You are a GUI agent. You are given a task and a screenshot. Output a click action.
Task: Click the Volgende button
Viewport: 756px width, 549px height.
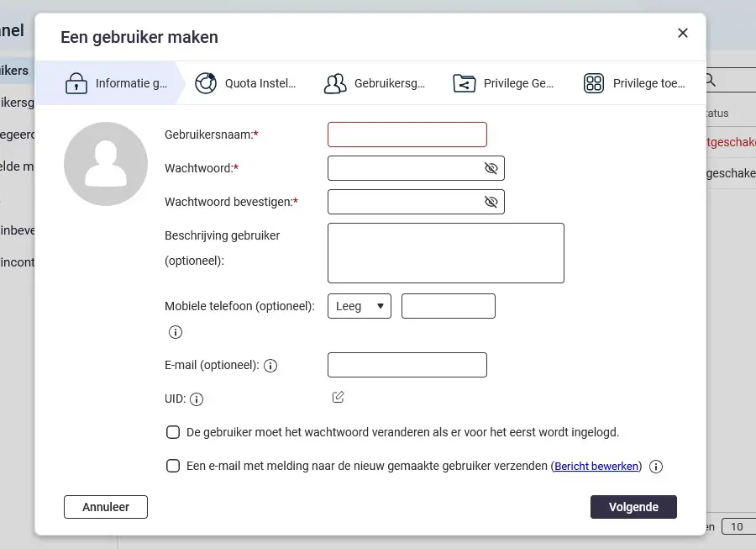633,506
